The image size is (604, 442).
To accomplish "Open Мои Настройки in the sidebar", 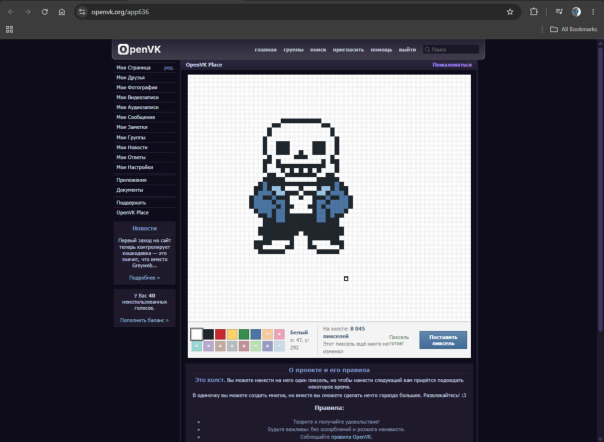I will tap(135, 167).
